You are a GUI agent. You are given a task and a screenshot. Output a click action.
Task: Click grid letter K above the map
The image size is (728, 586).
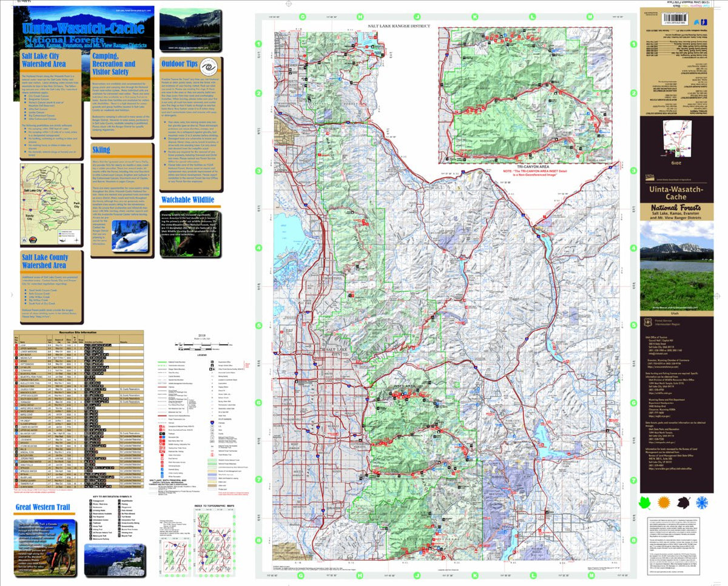click(x=474, y=16)
